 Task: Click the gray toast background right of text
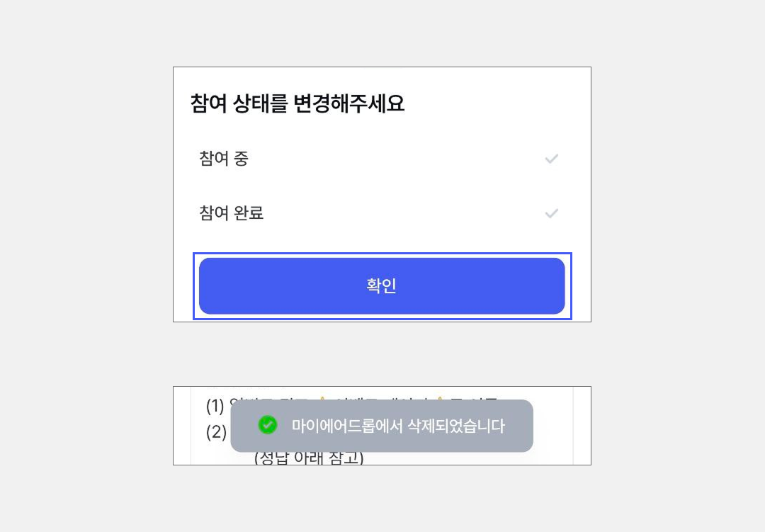tap(520, 426)
